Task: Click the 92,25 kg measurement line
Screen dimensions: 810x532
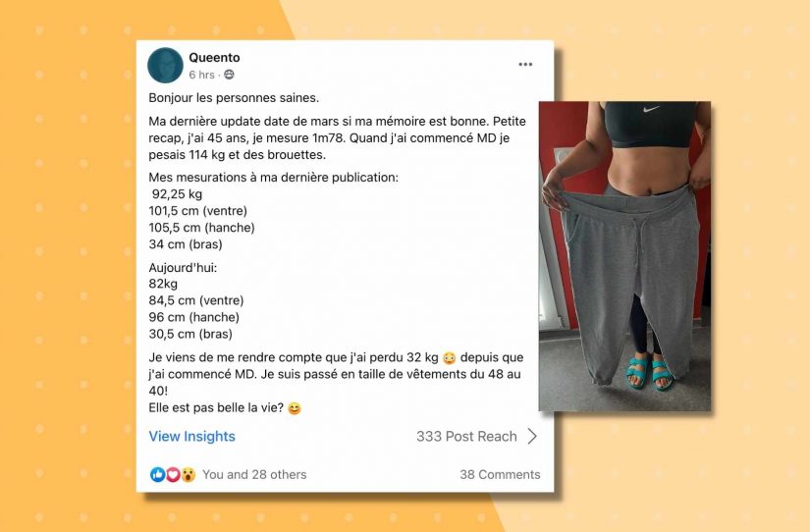Action: [177, 194]
